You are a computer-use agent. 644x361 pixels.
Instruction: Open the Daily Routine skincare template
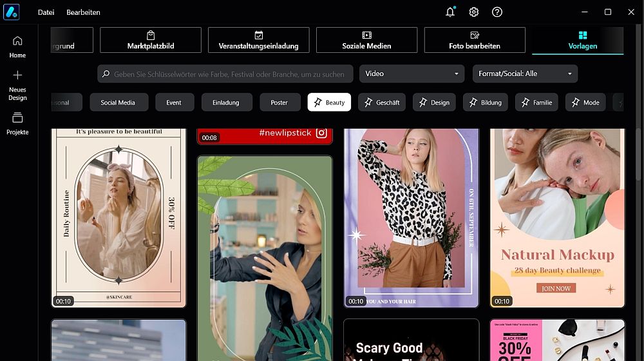pos(118,218)
